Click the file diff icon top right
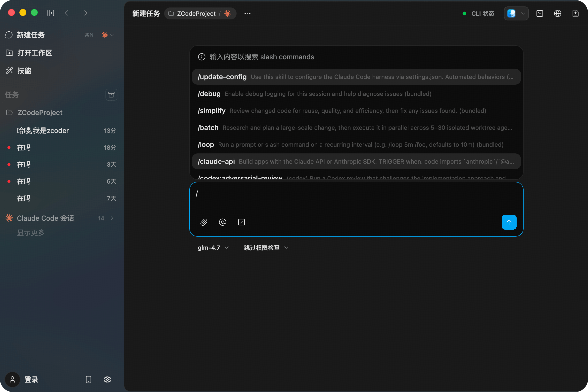This screenshot has height=392, width=588. (575, 13)
